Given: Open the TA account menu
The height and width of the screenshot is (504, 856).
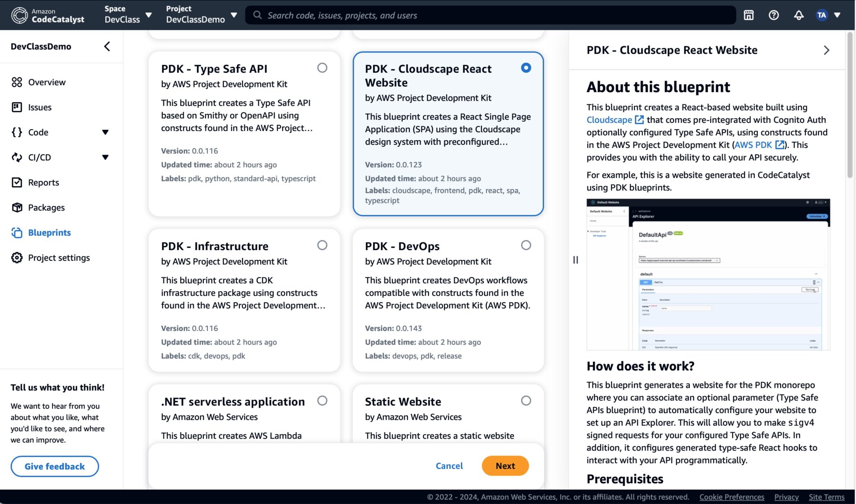Looking at the screenshot, I should pyautogui.click(x=822, y=15).
